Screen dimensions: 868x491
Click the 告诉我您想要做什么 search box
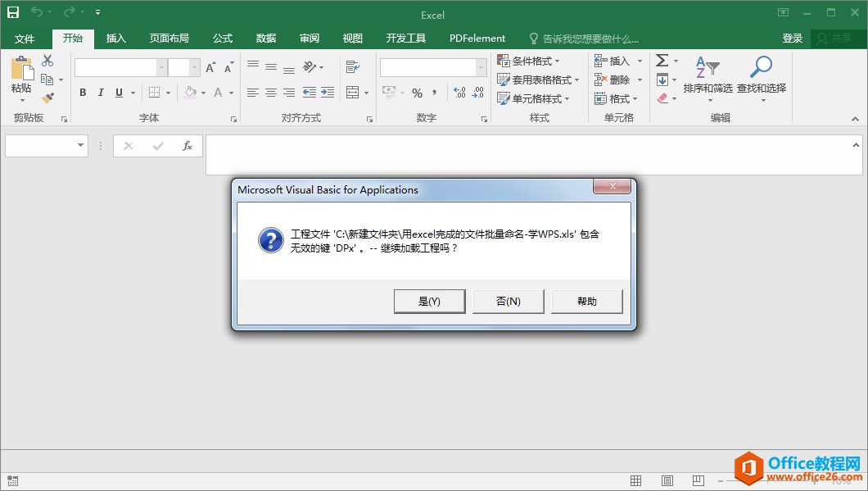pyautogui.click(x=584, y=39)
